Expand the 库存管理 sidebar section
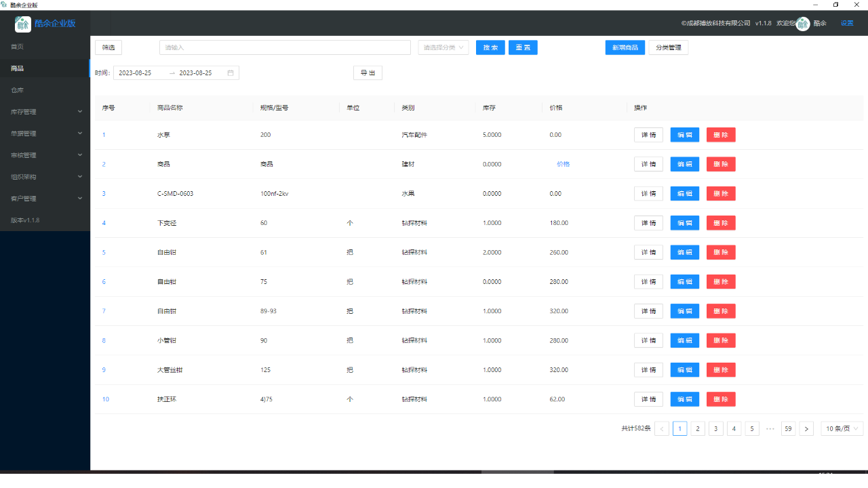The image size is (868, 488). point(45,111)
